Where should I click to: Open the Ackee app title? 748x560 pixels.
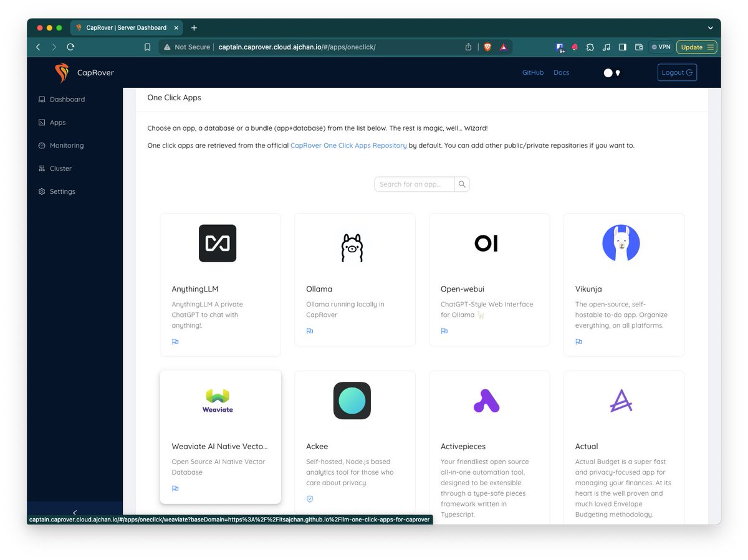(x=317, y=447)
